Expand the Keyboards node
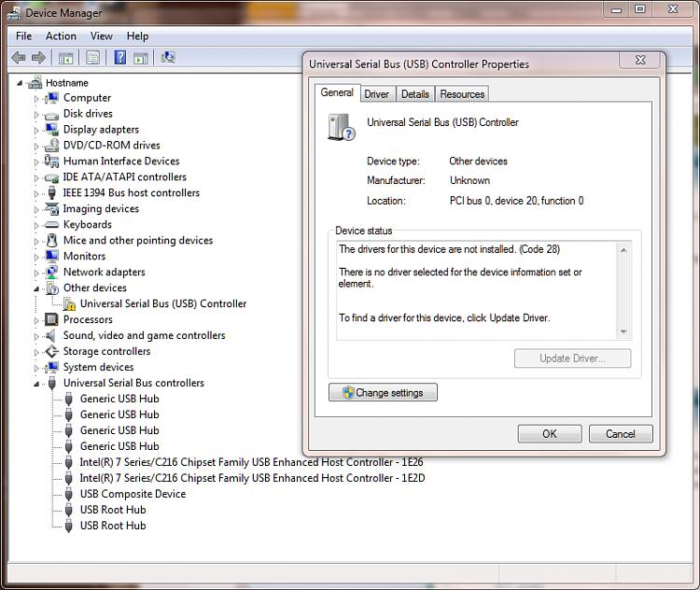This screenshot has width=700, height=590. (36, 225)
